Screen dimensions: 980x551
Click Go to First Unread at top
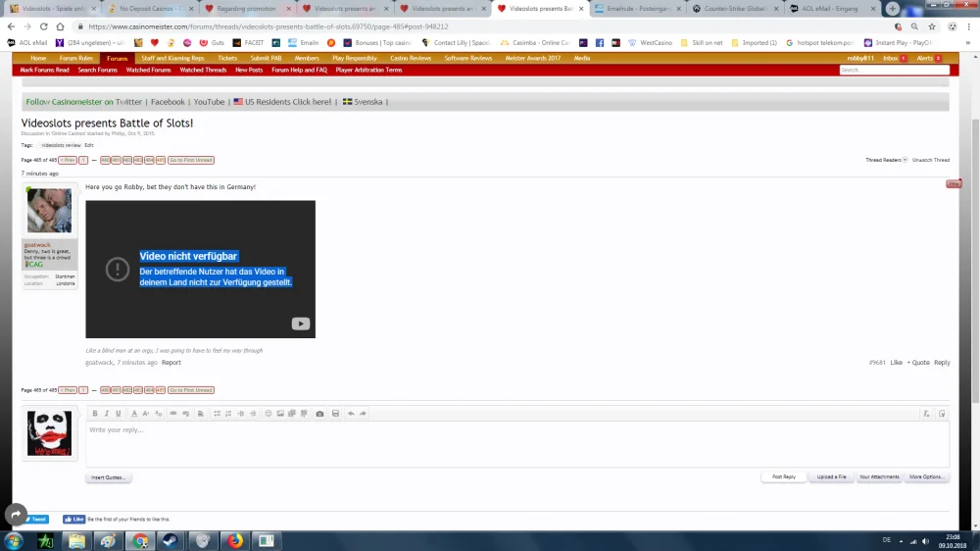[x=191, y=160]
